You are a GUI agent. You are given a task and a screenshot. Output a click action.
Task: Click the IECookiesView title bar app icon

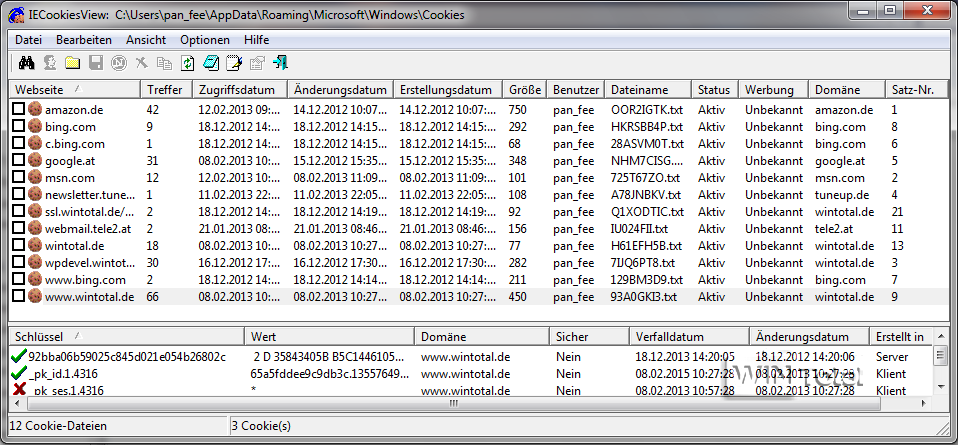[x=16, y=13]
